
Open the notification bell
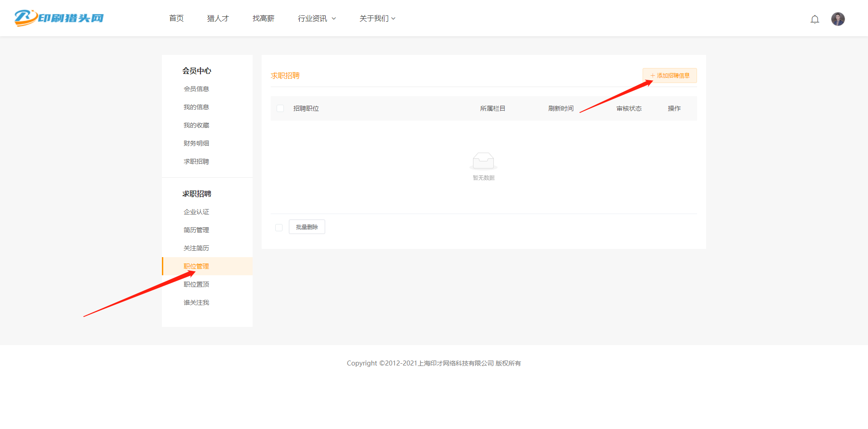click(814, 19)
